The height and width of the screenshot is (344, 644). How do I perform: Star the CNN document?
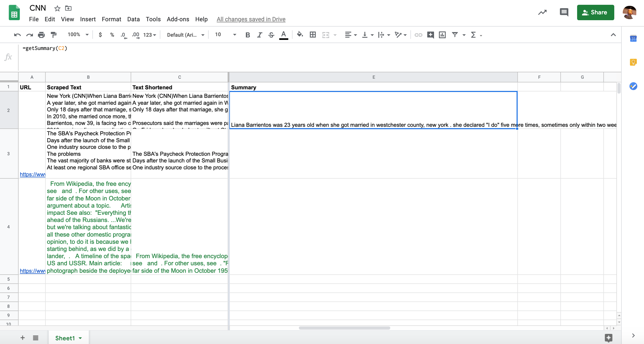click(x=57, y=9)
